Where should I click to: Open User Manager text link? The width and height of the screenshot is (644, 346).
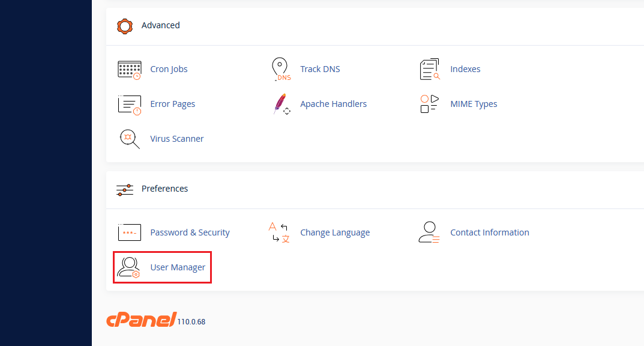178,267
